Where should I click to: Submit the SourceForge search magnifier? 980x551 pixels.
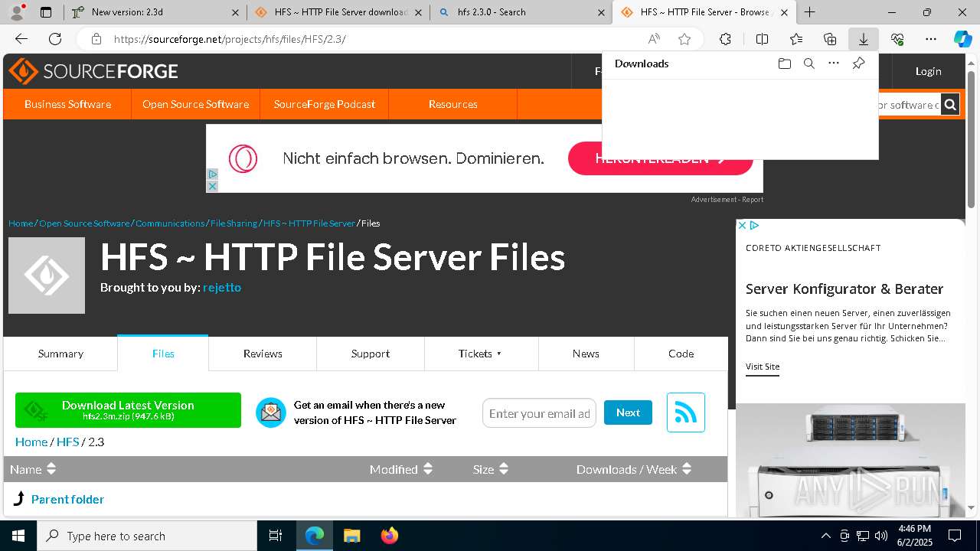pyautogui.click(x=950, y=105)
